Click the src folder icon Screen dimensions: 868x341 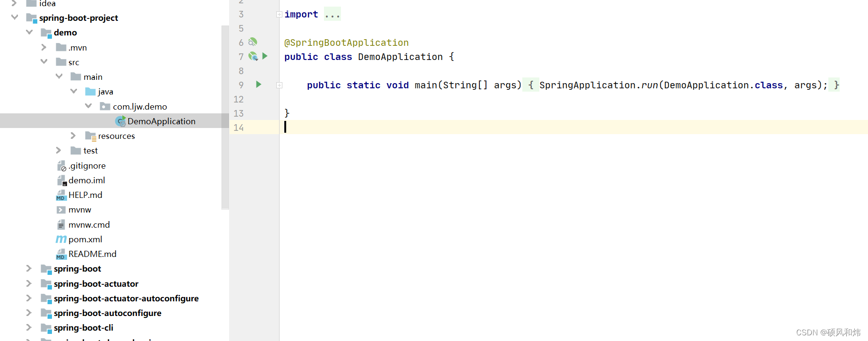[x=61, y=62]
